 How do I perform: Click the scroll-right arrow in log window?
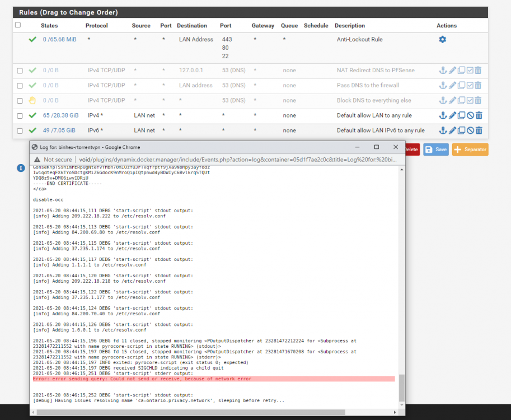[x=395, y=412]
